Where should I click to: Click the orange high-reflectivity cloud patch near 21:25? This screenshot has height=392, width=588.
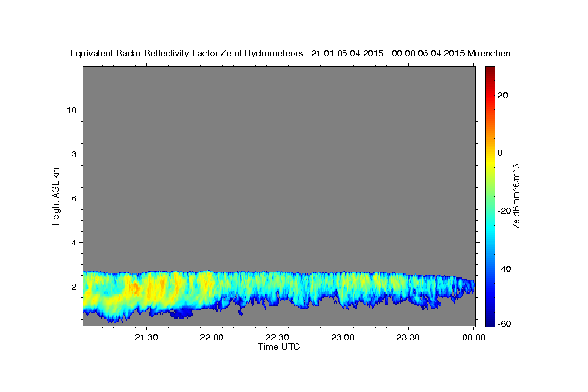pos(134,289)
